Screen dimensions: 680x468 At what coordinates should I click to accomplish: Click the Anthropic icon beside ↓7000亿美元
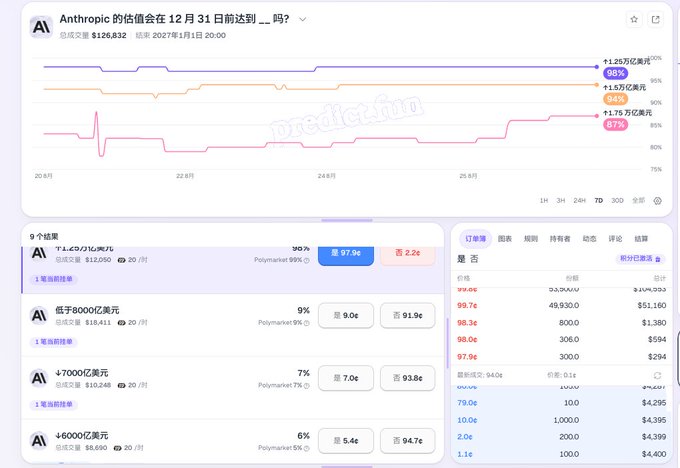click(x=39, y=378)
